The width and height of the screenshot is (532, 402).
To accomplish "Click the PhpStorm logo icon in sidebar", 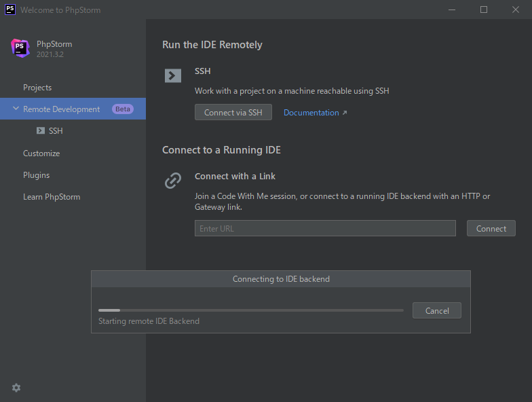I will (20, 48).
